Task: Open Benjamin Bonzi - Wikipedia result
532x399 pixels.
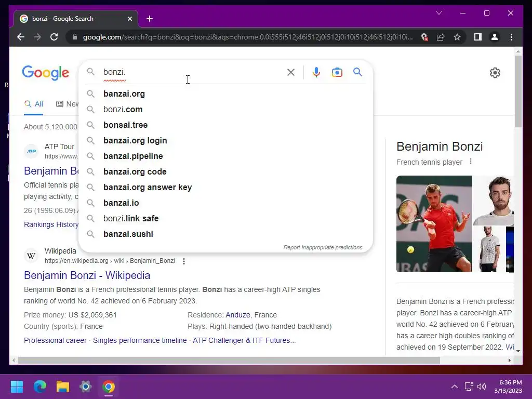Action: coord(87,275)
